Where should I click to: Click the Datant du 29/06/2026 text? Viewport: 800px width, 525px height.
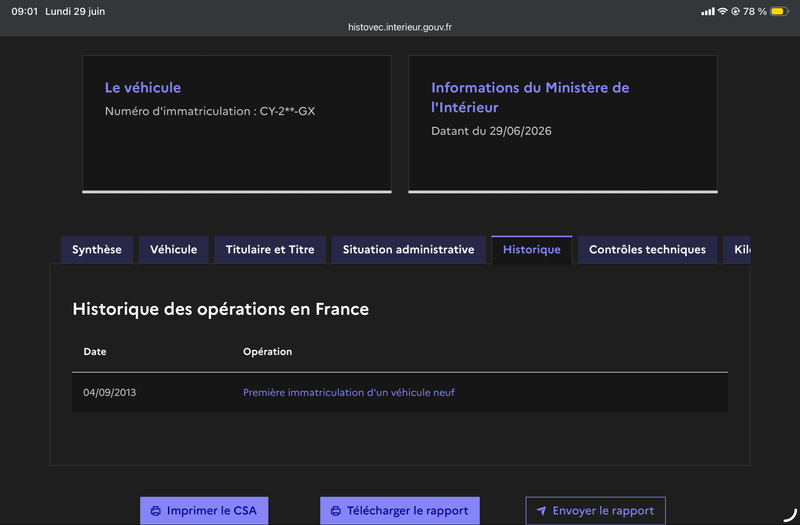pos(491,131)
